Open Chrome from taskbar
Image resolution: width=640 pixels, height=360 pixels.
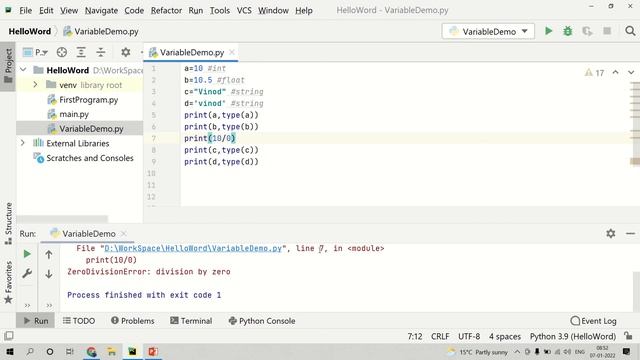pos(91,351)
